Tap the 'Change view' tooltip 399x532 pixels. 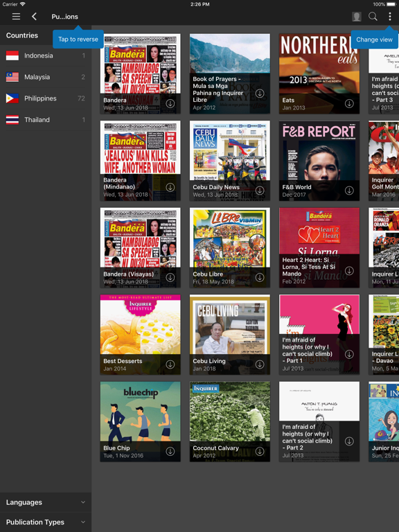tap(374, 39)
